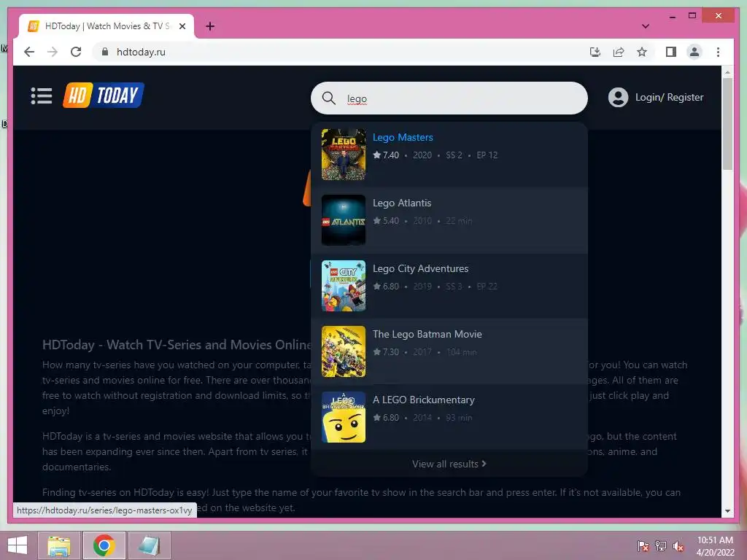Open the tab search dropdown arrow
This screenshot has width=747, height=560.
tap(646, 26)
